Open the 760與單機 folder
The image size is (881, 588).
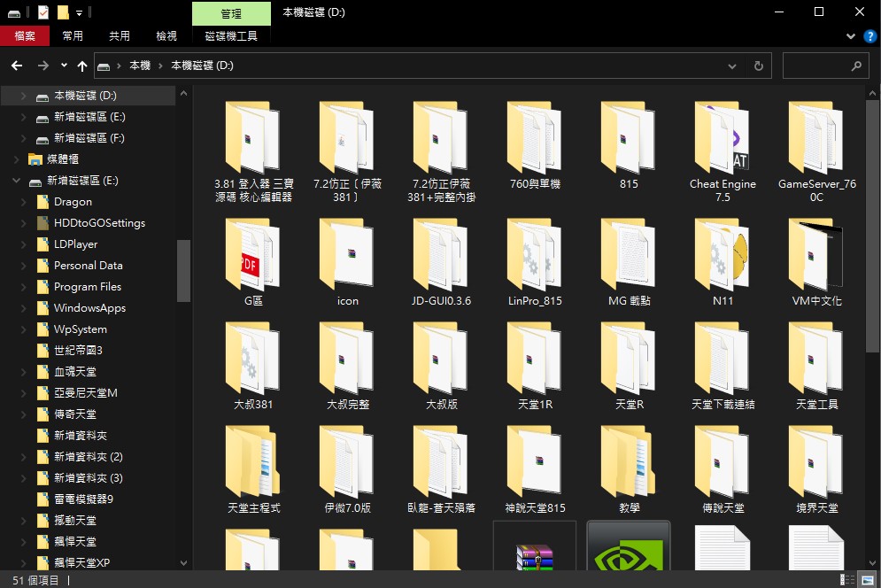pos(535,144)
